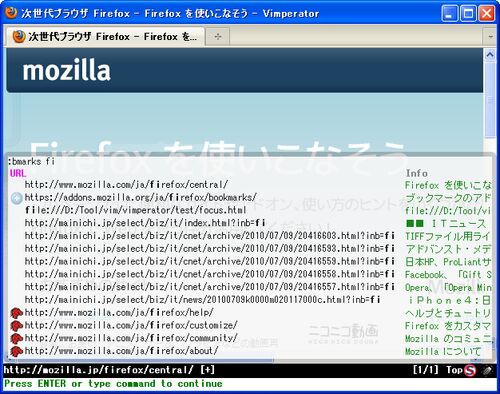Open a new tab with plus button
The height and width of the screenshot is (394, 500).
[218, 36]
